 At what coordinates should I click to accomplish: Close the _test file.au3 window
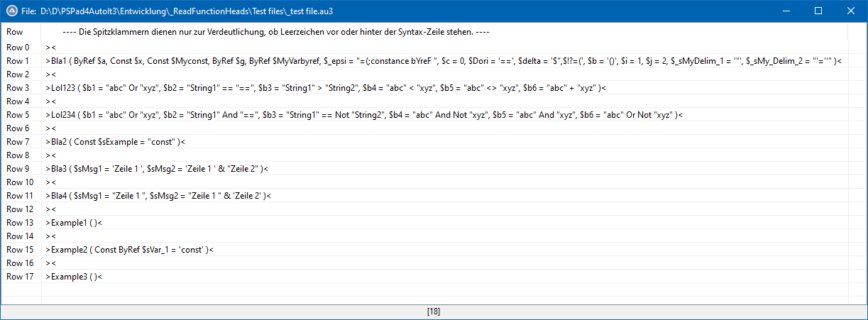tap(851, 11)
